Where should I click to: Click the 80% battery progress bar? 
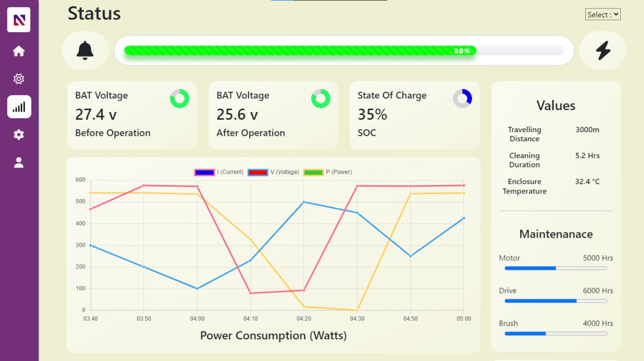click(x=344, y=50)
